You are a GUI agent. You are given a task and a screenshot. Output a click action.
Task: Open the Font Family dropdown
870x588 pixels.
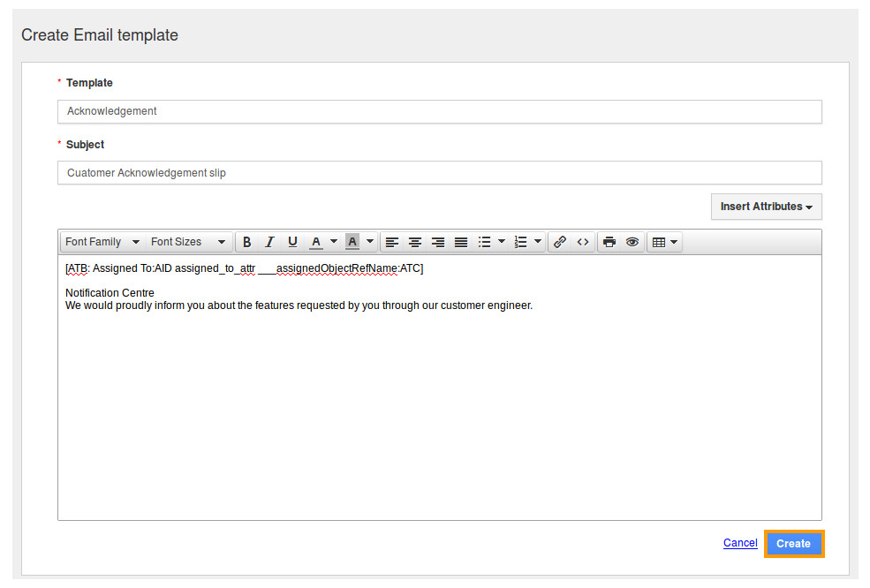(x=102, y=242)
